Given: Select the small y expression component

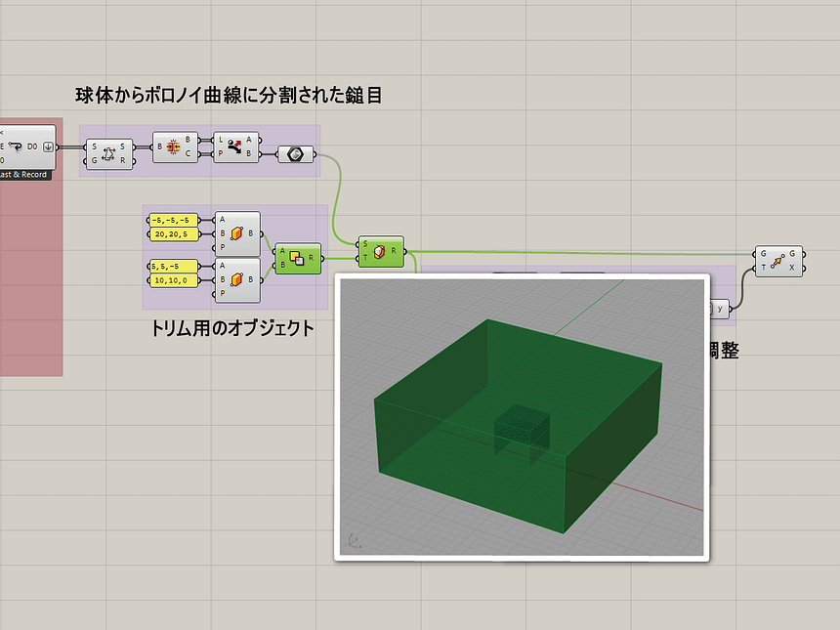Looking at the screenshot, I should coord(720,308).
